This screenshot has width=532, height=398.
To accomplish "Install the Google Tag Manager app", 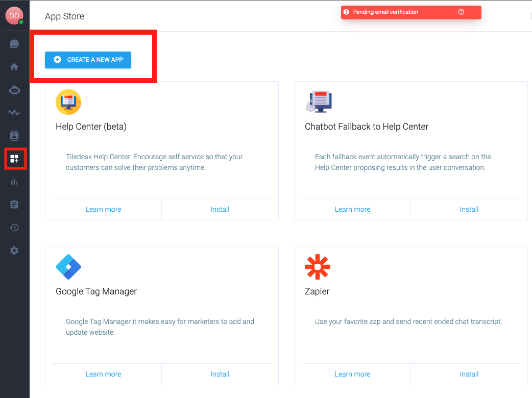I will pyautogui.click(x=220, y=374).
